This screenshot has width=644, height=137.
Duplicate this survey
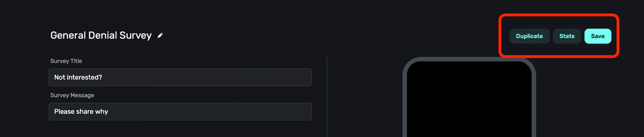pos(529,36)
